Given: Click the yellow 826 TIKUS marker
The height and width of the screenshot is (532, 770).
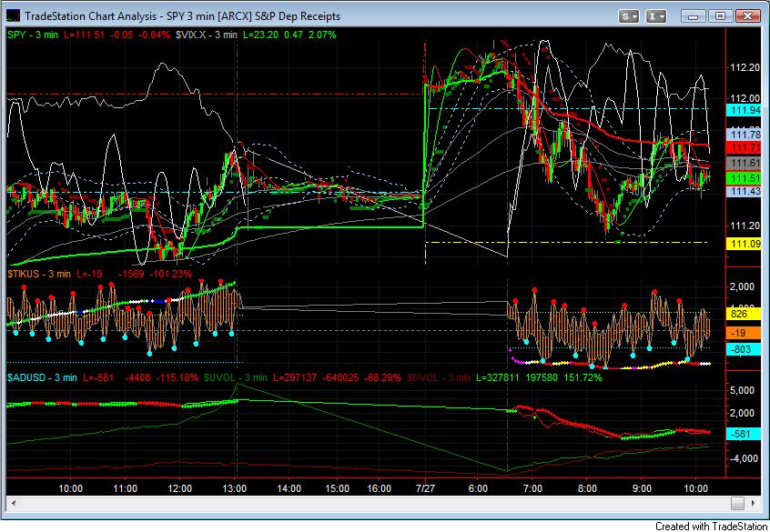Looking at the screenshot, I should (x=744, y=314).
